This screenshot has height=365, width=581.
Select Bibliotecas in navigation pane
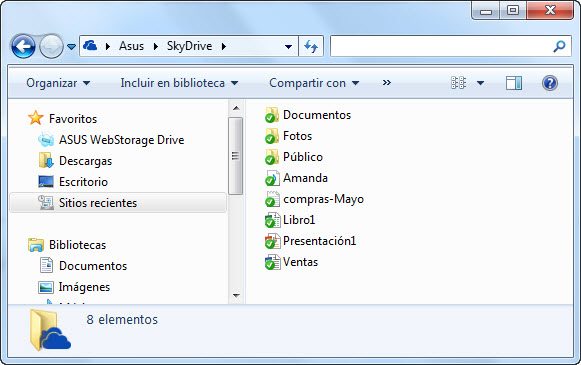tap(77, 245)
